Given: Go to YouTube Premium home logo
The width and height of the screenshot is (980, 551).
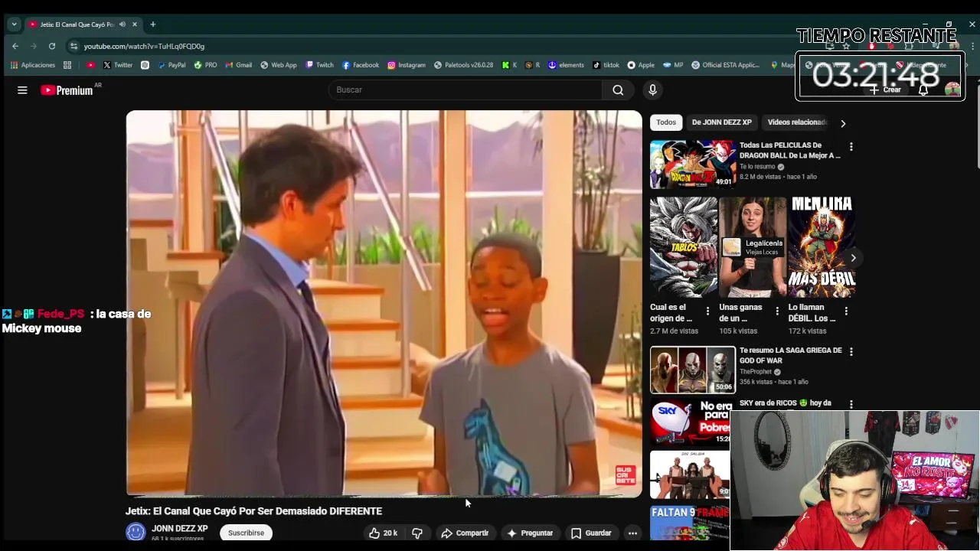Looking at the screenshot, I should tap(67, 90).
